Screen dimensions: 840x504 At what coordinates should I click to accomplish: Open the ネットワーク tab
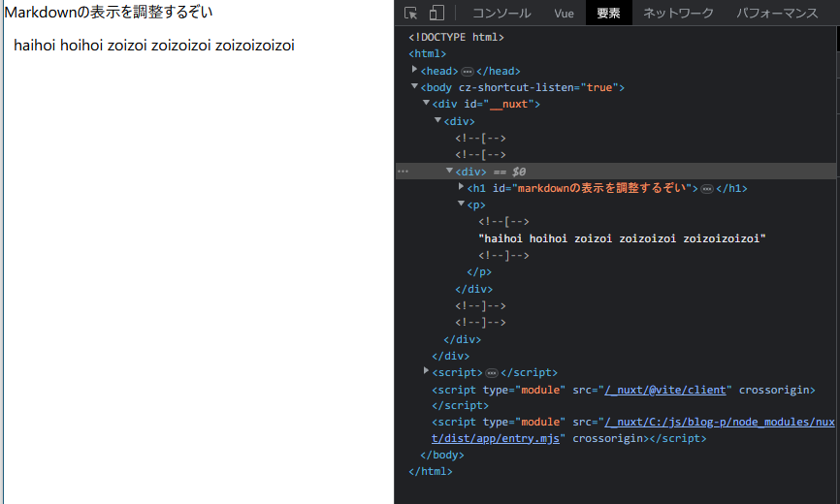678,13
